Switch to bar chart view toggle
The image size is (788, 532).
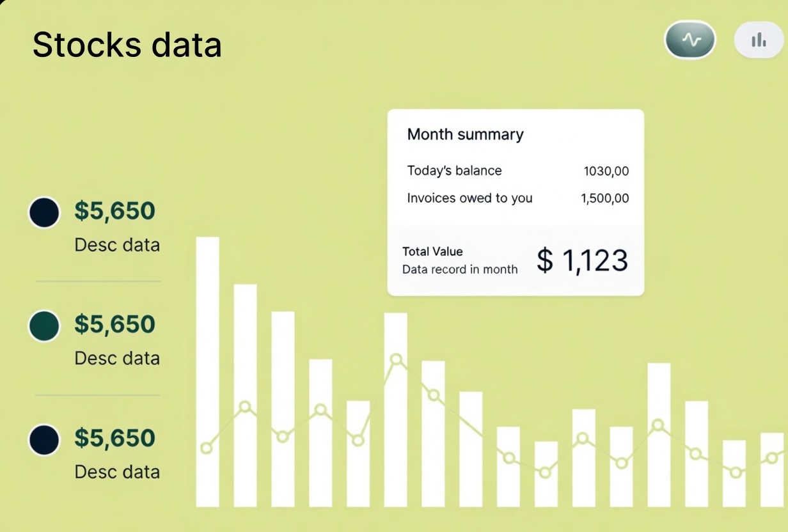(x=759, y=41)
